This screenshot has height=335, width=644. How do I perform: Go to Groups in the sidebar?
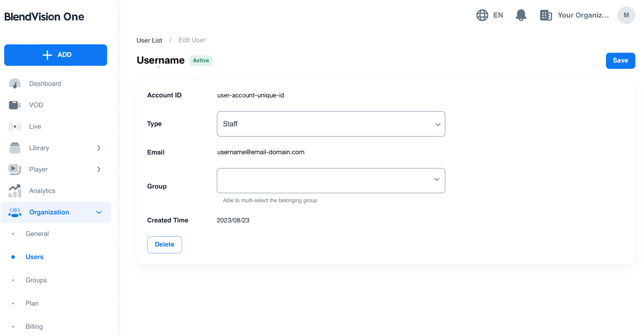(36, 280)
